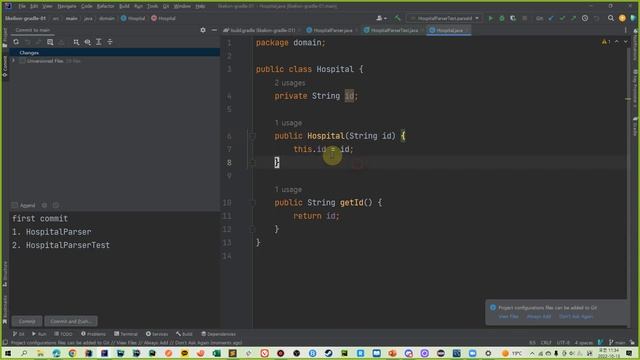This screenshot has width=640, height=360.
Task: Click the orange IDE updates icon
Action: 622,18
